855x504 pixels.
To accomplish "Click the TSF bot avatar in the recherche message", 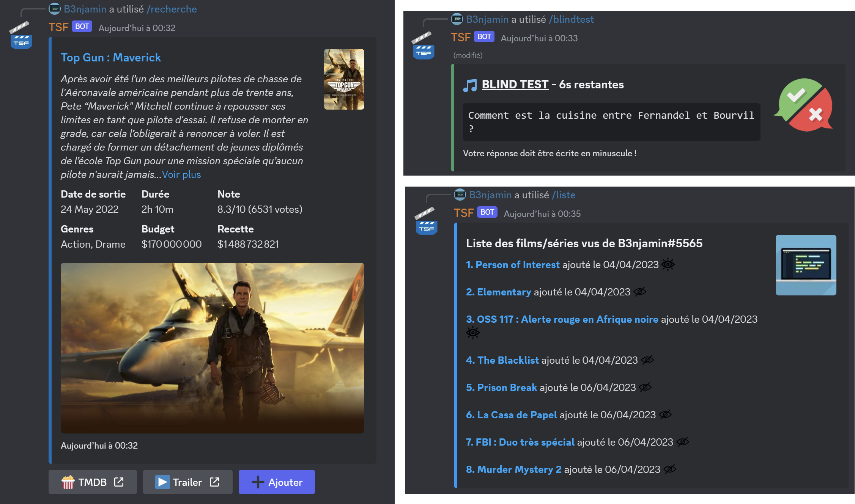I will tap(21, 36).
